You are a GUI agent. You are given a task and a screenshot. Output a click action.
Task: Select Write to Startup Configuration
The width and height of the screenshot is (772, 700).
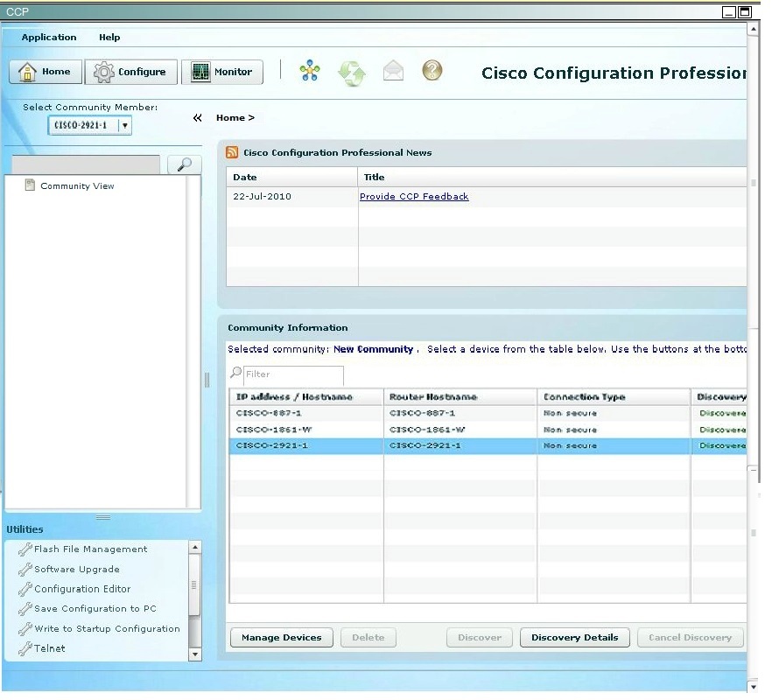[x=107, y=629]
